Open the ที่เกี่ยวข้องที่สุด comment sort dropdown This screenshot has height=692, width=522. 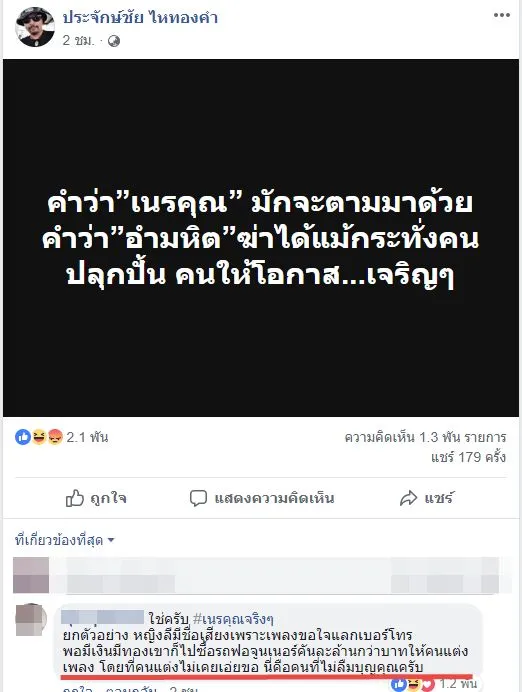(64, 540)
